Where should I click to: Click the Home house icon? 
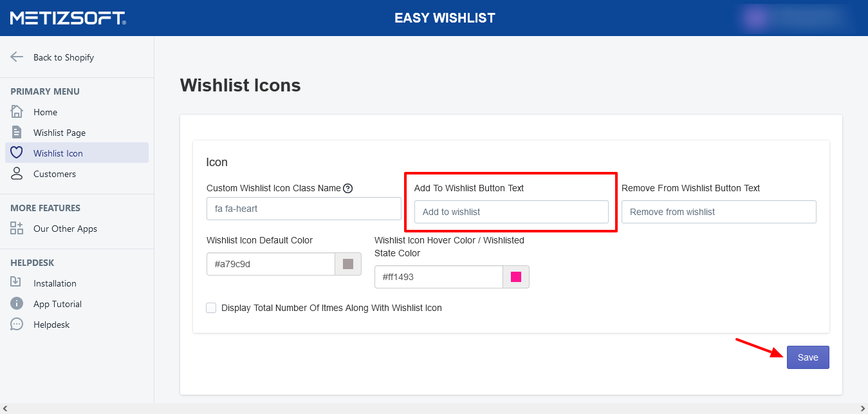[17, 111]
